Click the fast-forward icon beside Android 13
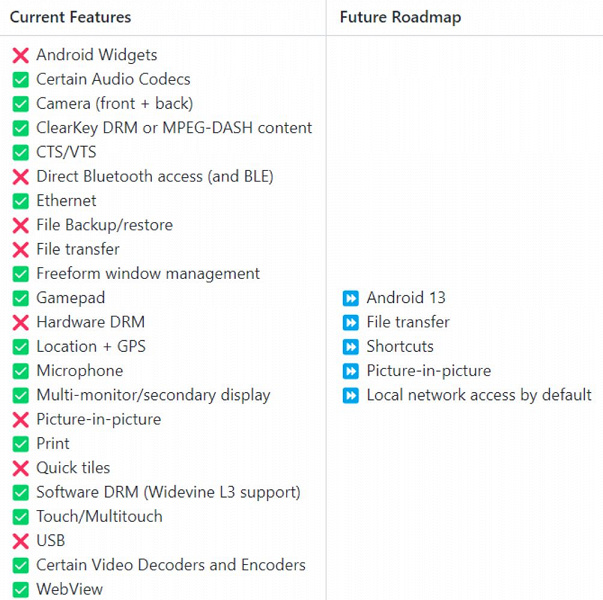Screen dimensions: 603x600 point(350,298)
